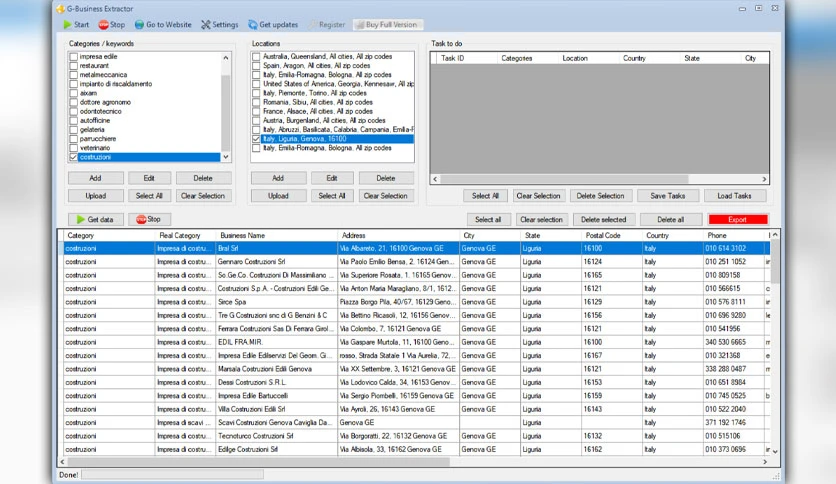The width and height of the screenshot is (836, 484).
Task: Click the Get data button
Action: (x=95, y=219)
